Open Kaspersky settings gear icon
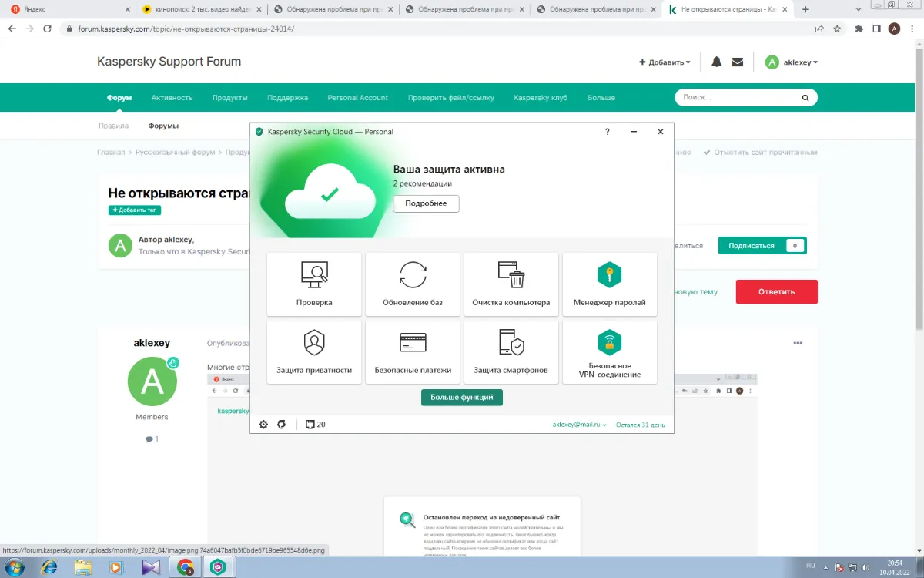924x578 pixels. [x=263, y=425]
